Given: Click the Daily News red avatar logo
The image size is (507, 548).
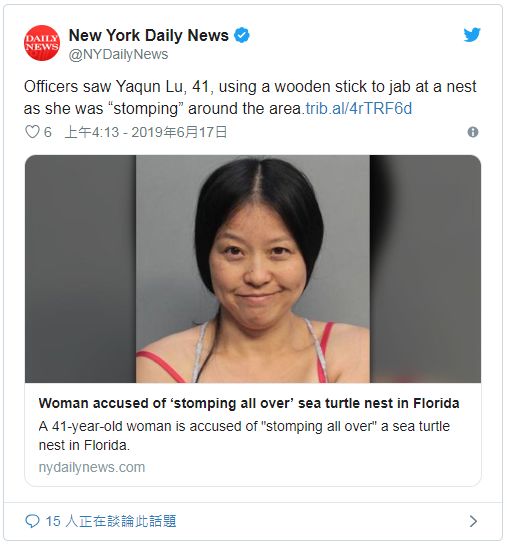Looking at the screenshot, I should point(42,43).
